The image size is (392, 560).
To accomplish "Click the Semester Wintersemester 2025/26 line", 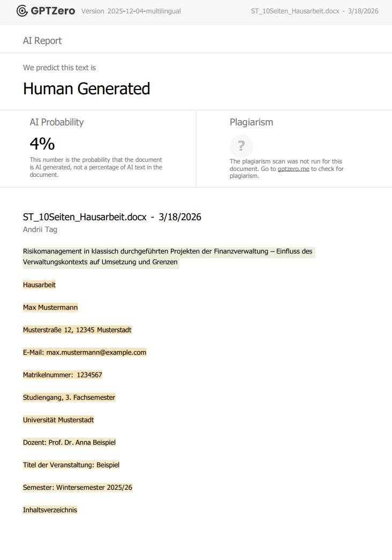I will coord(78,487).
